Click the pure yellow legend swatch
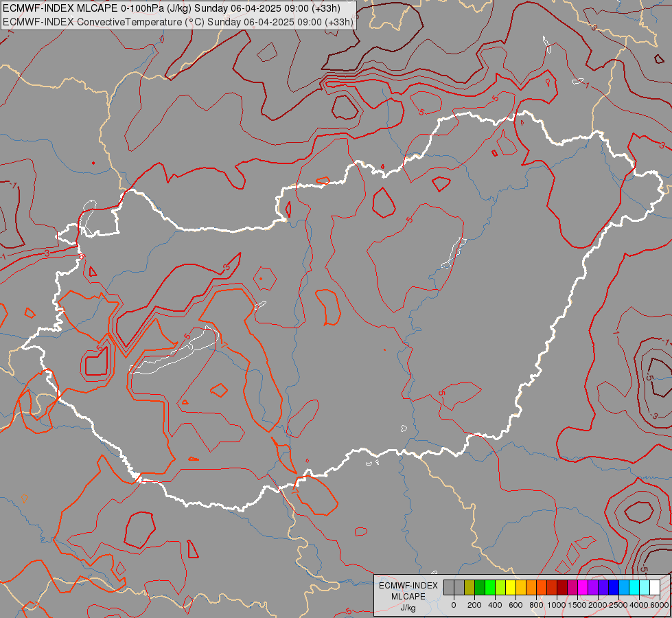Image resolution: width=672 pixels, height=618 pixels. point(511,588)
